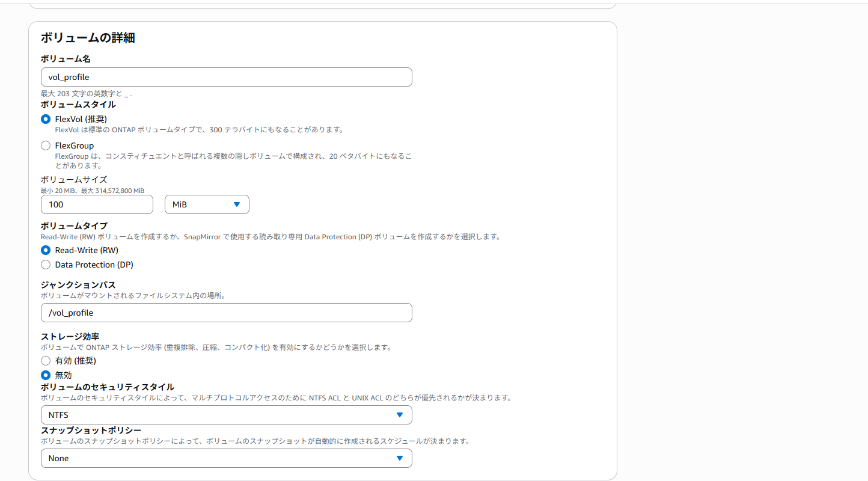The height and width of the screenshot is (481, 868).
Task: Click the volume size field showing 100
Action: coord(96,204)
